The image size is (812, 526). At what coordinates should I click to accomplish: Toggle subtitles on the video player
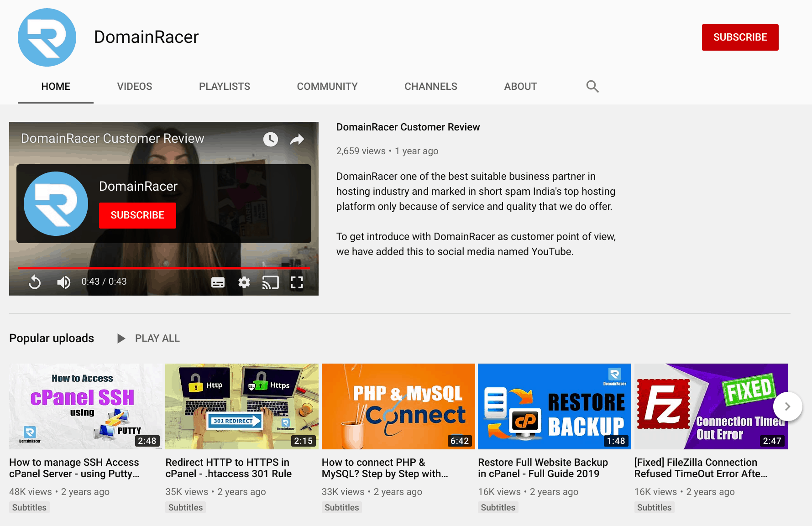click(x=218, y=282)
